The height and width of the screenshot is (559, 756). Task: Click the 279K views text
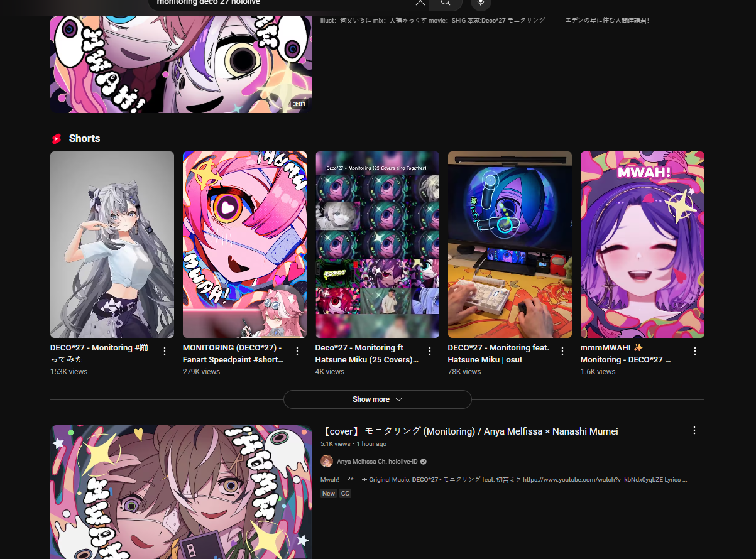pyautogui.click(x=201, y=372)
